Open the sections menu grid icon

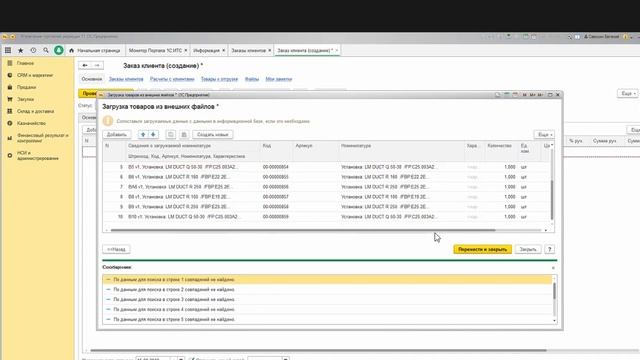[x=8, y=50]
